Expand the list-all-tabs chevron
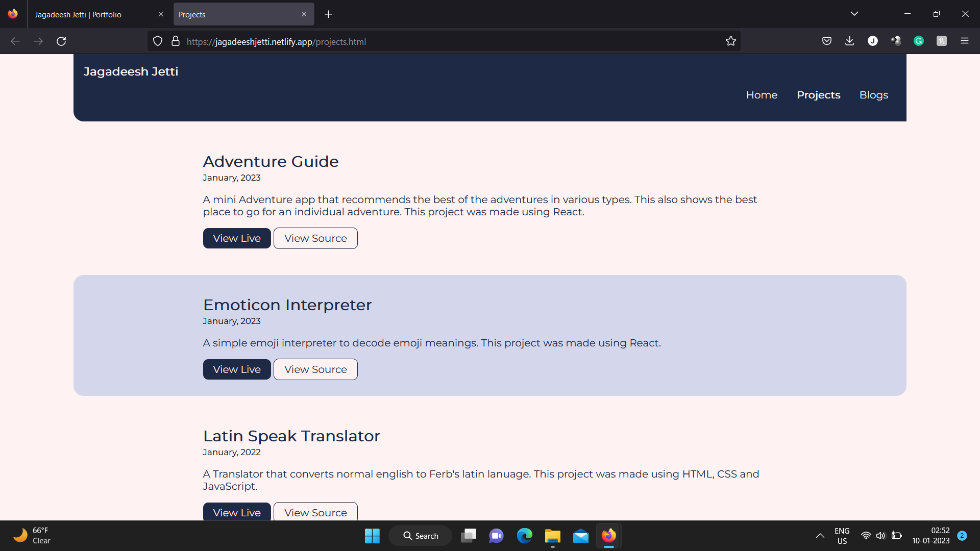This screenshot has width=980, height=551. pyautogui.click(x=854, y=14)
